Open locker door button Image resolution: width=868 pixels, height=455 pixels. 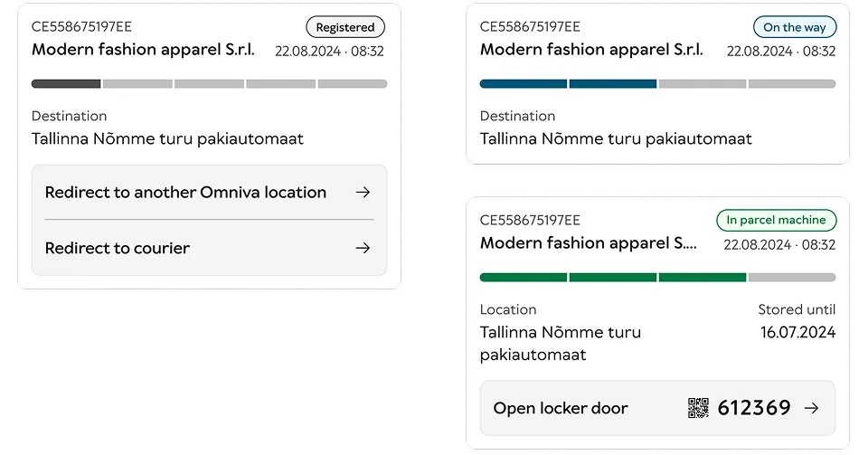tap(657, 408)
